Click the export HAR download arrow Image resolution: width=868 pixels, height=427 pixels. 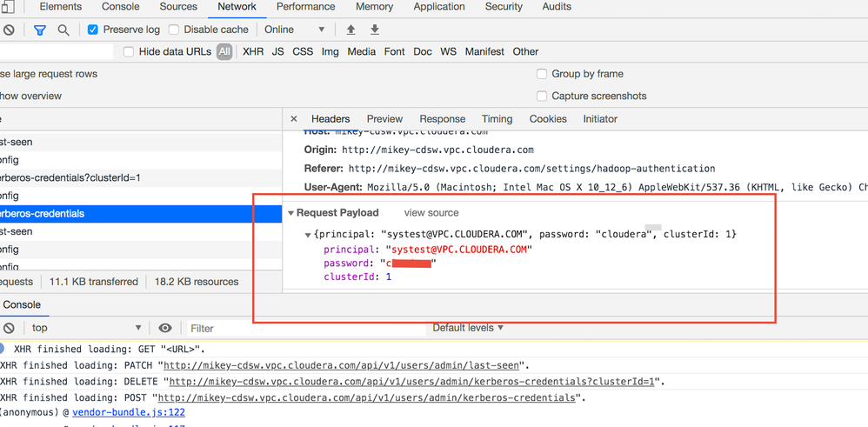(375, 30)
